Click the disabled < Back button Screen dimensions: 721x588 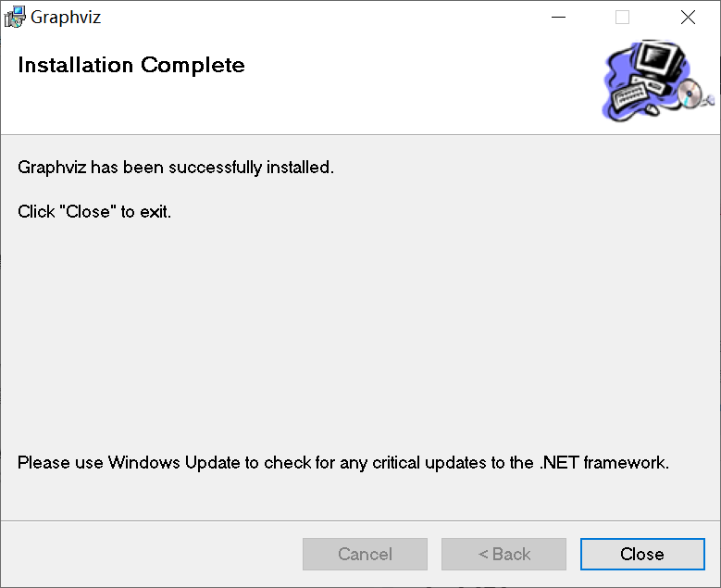click(x=504, y=554)
